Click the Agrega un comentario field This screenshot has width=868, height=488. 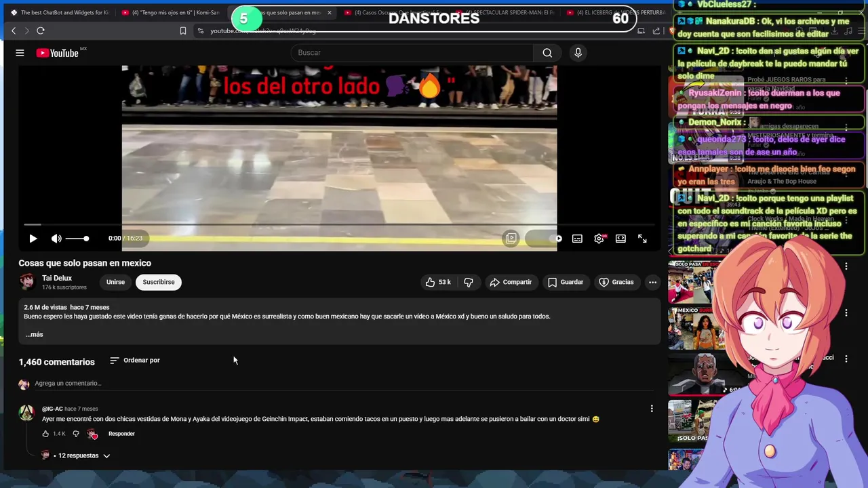[x=344, y=384]
